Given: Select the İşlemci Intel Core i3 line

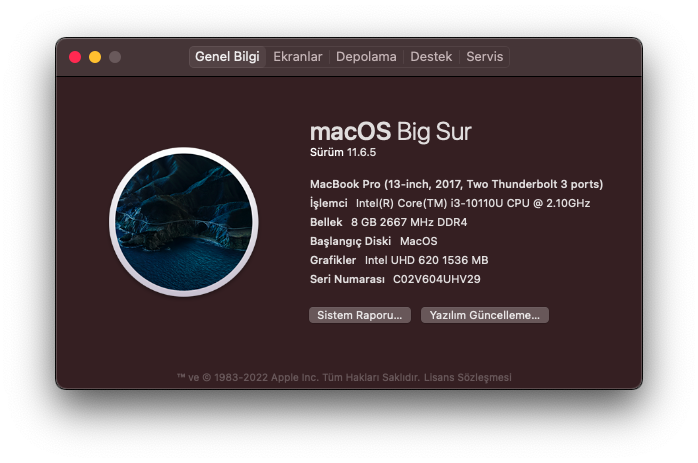Looking at the screenshot, I should tap(450, 203).
